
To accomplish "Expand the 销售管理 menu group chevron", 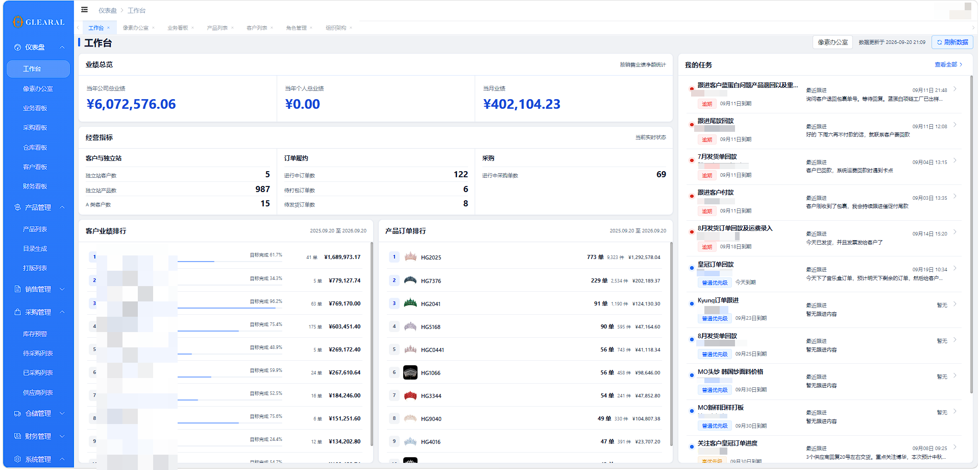I will [62, 289].
